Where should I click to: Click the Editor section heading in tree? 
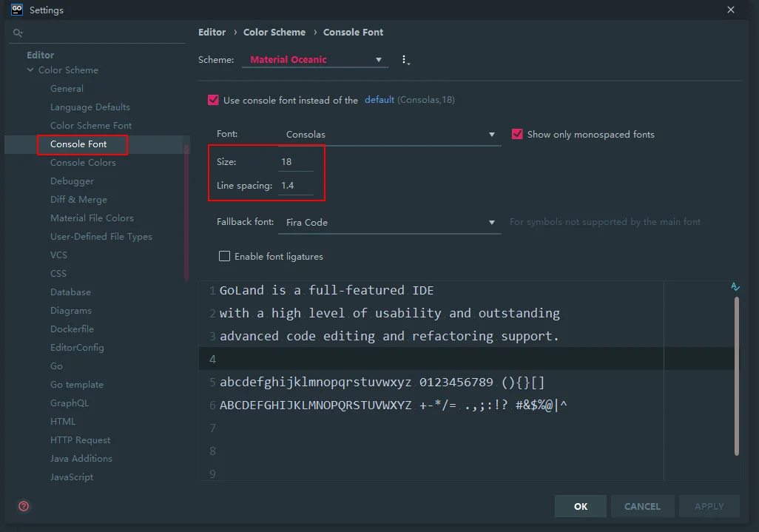pos(40,55)
